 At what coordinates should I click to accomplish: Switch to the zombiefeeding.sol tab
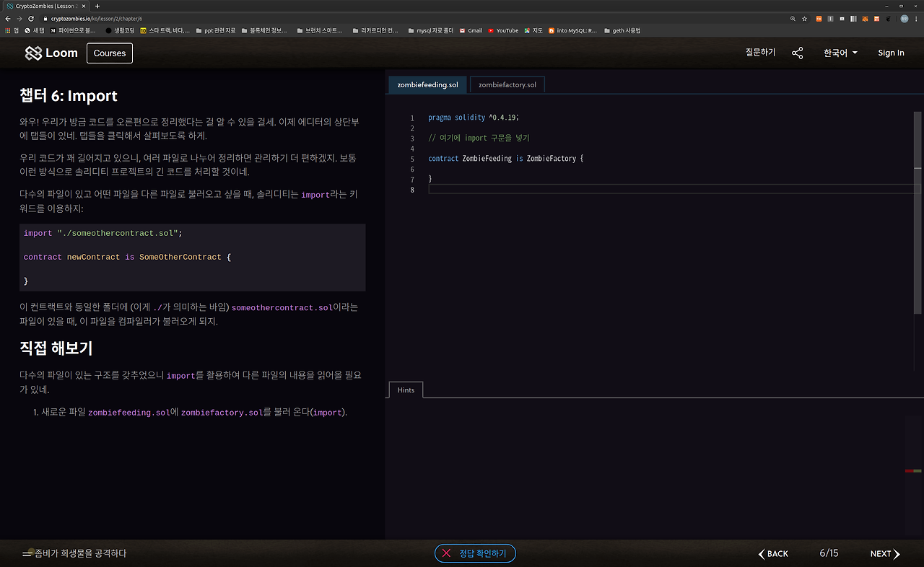pyautogui.click(x=427, y=84)
